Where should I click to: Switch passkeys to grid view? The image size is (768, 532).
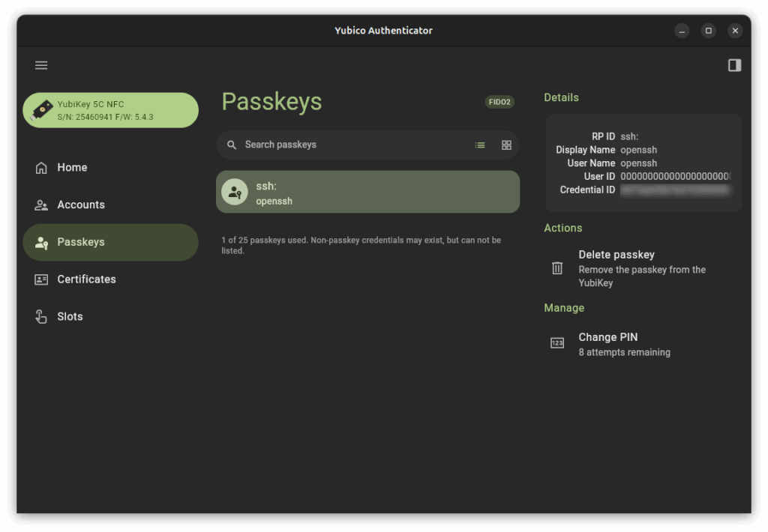click(x=506, y=145)
